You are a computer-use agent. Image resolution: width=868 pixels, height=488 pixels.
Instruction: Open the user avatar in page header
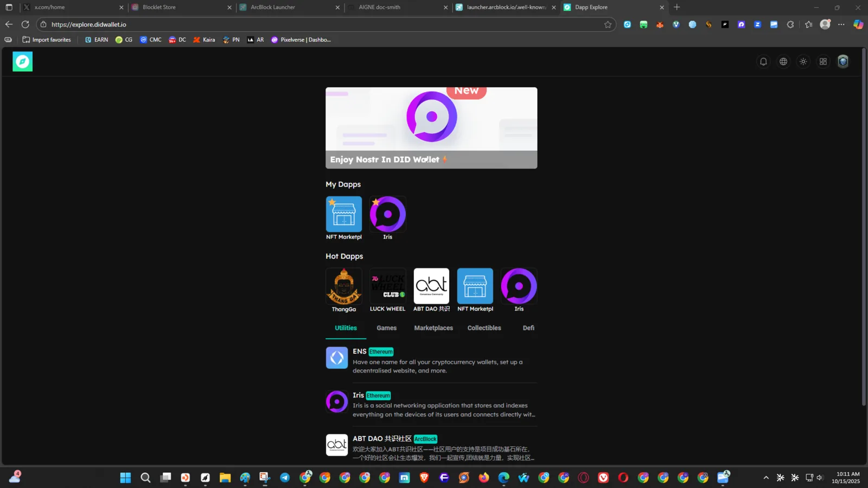click(x=843, y=62)
